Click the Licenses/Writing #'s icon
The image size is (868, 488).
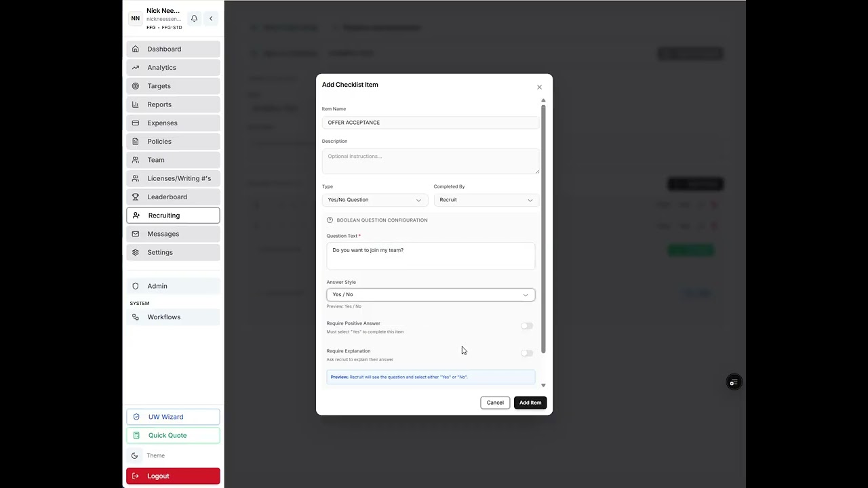coord(136,178)
